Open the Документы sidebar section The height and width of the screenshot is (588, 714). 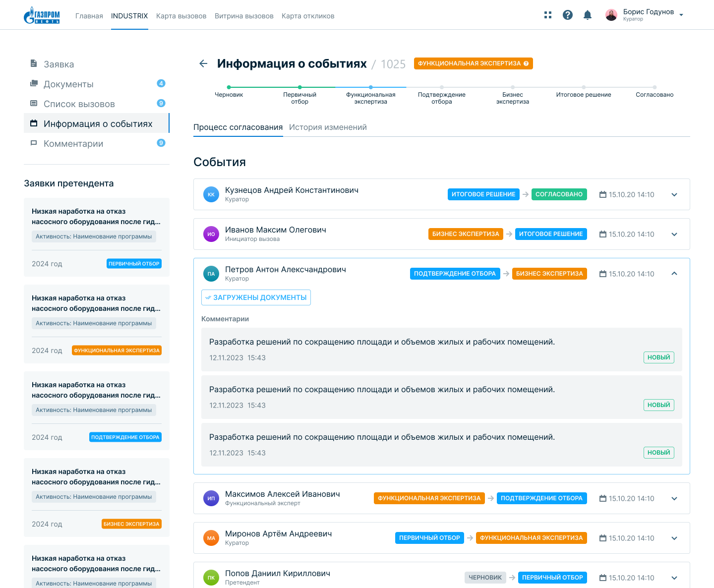coord(68,84)
